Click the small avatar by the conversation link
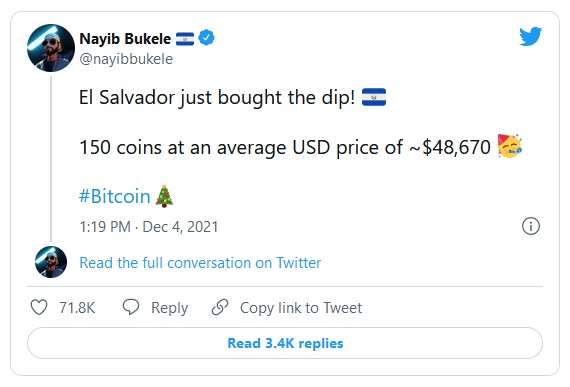 coord(51,262)
